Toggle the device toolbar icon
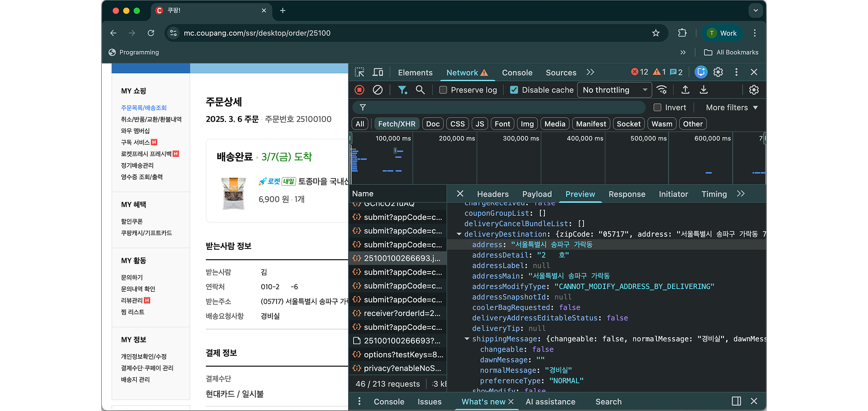Screen dimensions: 868x411 pyautogui.click(x=378, y=72)
